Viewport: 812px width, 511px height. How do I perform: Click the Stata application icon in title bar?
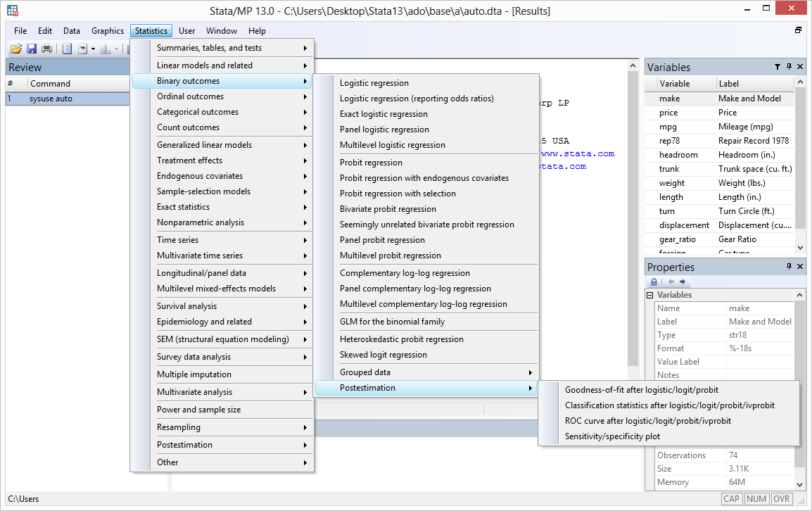[13, 11]
